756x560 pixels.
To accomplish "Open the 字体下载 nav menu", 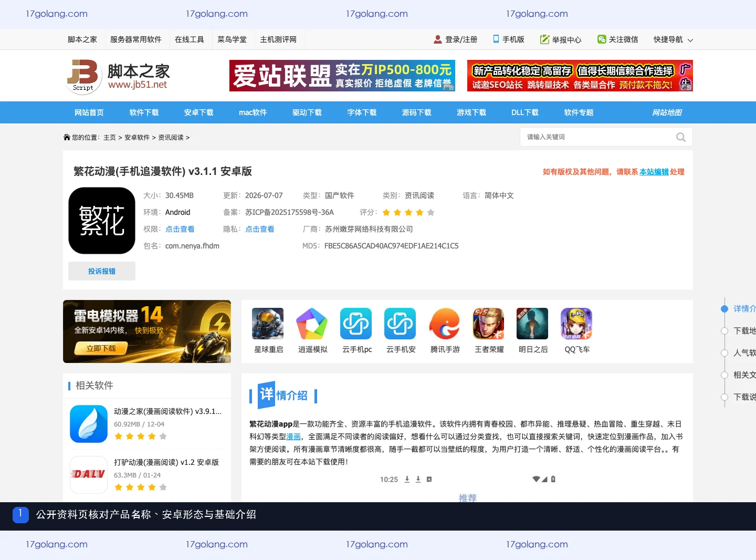I will 362,112.
